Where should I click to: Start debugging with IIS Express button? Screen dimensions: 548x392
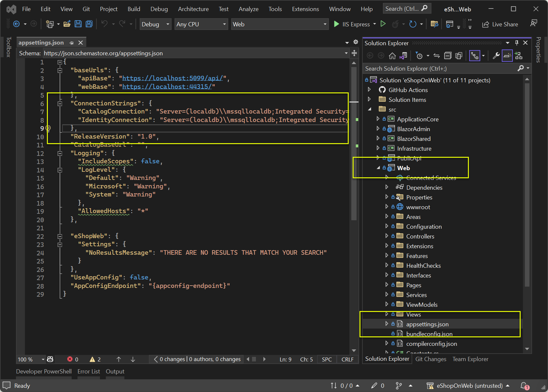(x=352, y=24)
